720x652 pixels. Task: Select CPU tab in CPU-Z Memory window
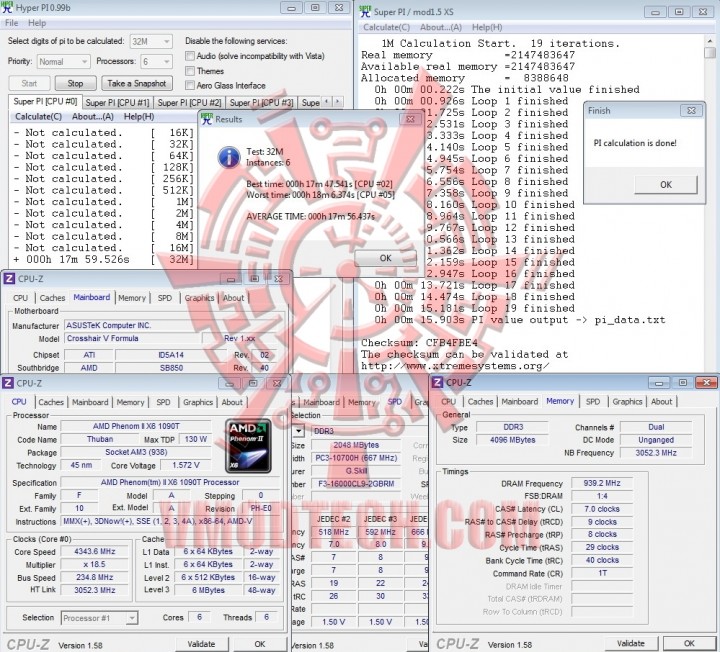[x=448, y=401]
